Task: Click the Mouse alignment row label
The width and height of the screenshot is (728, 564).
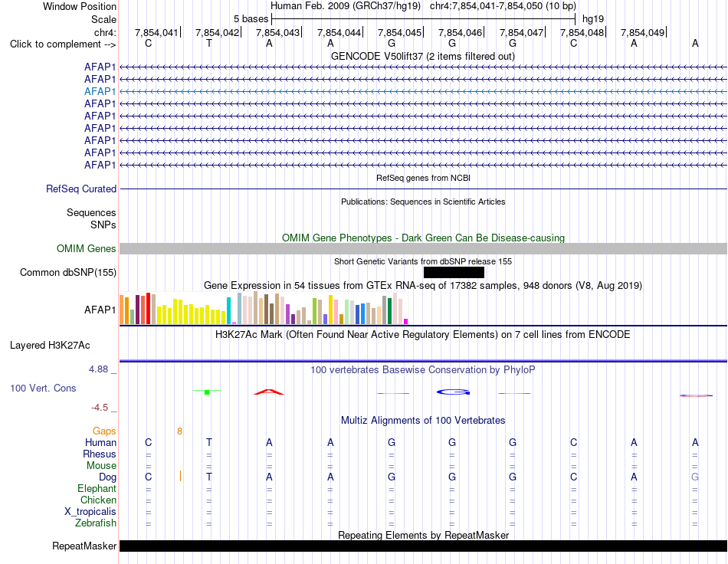Action: [x=101, y=466]
